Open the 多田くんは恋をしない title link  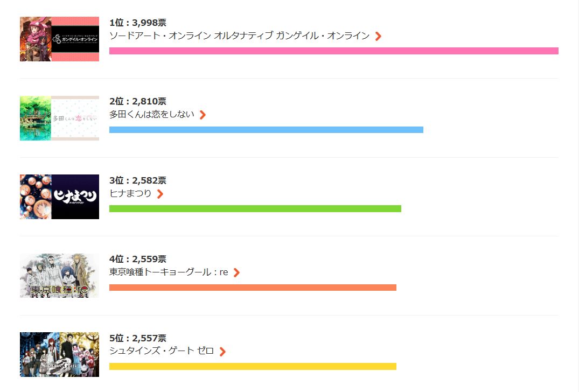pyautogui.click(x=151, y=115)
